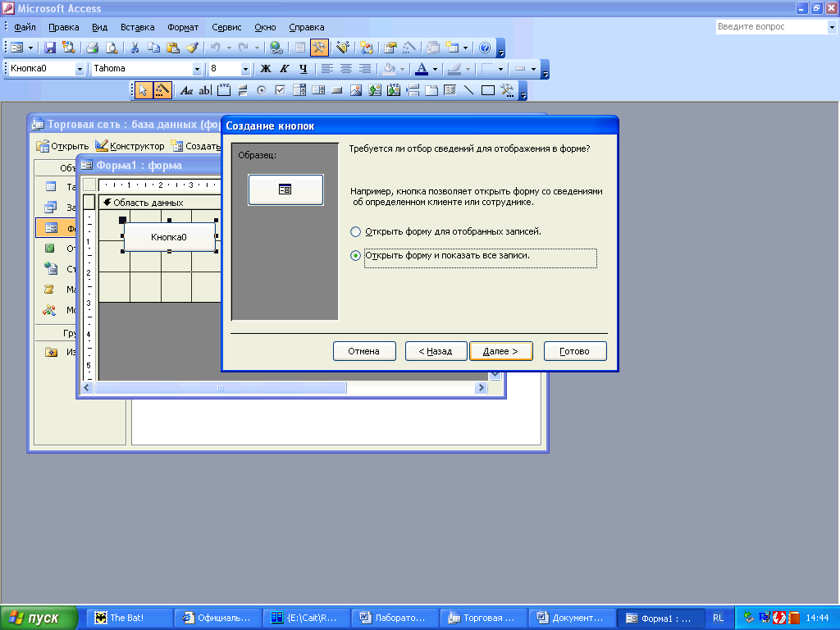Select the Check Box toolbox control
Viewport: 840px width, 630px height.
click(281, 90)
